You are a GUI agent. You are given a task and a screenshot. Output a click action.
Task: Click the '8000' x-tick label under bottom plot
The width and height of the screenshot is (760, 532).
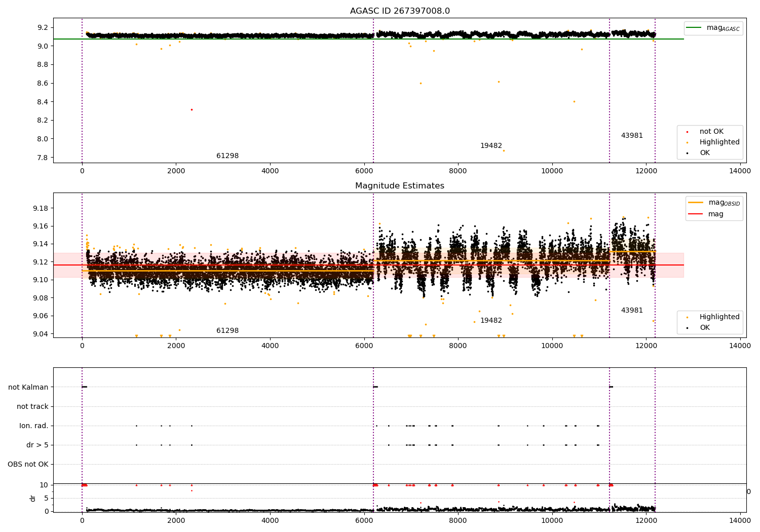pyautogui.click(x=458, y=521)
